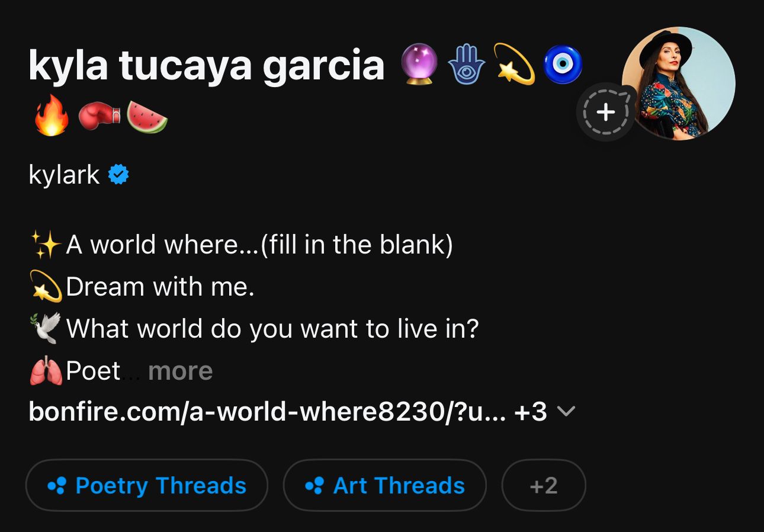
Task: Click the Poetry Threads topic icon
Action: (57, 486)
